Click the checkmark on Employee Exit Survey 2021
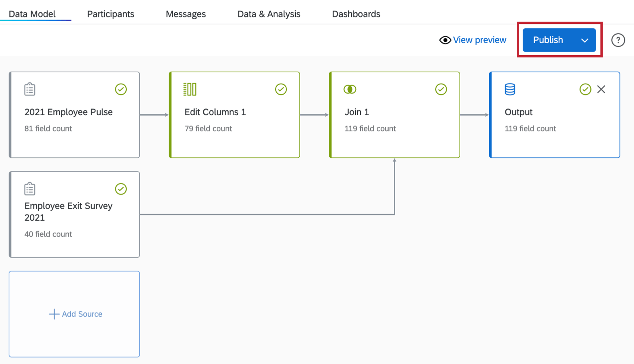 point(121,189)
